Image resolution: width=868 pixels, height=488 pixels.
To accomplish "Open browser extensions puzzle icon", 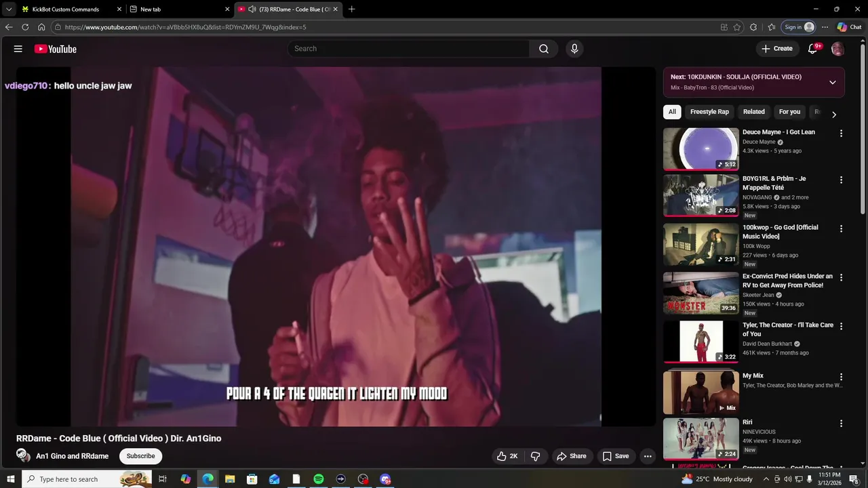I will pyautogui.click(x=753, y=27).
